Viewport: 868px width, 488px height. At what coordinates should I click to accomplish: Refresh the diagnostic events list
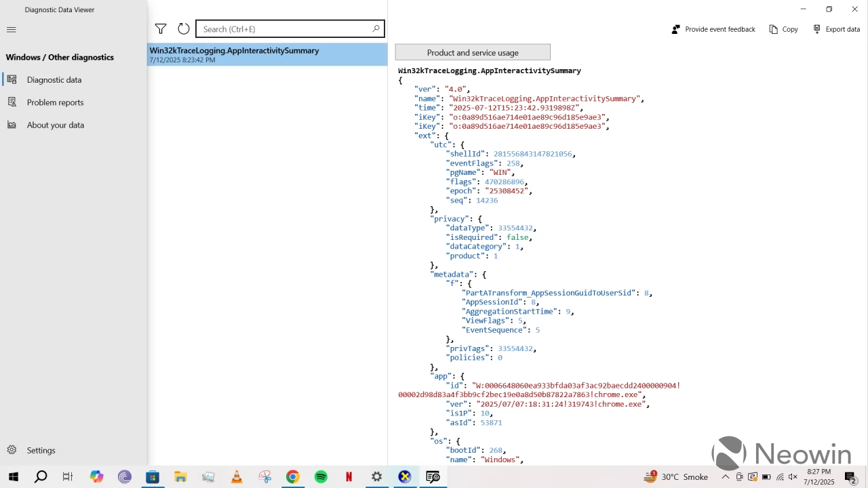click(x=184, y=28)
